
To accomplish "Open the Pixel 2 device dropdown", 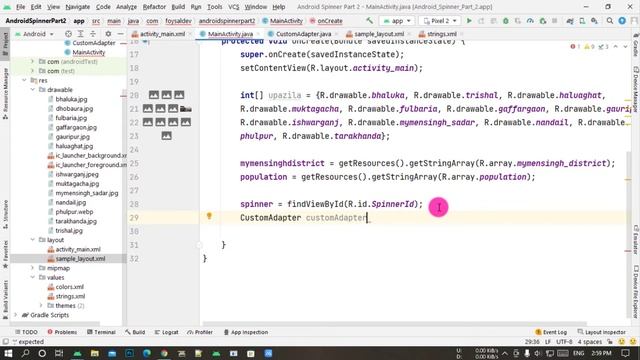I will 440,20.
